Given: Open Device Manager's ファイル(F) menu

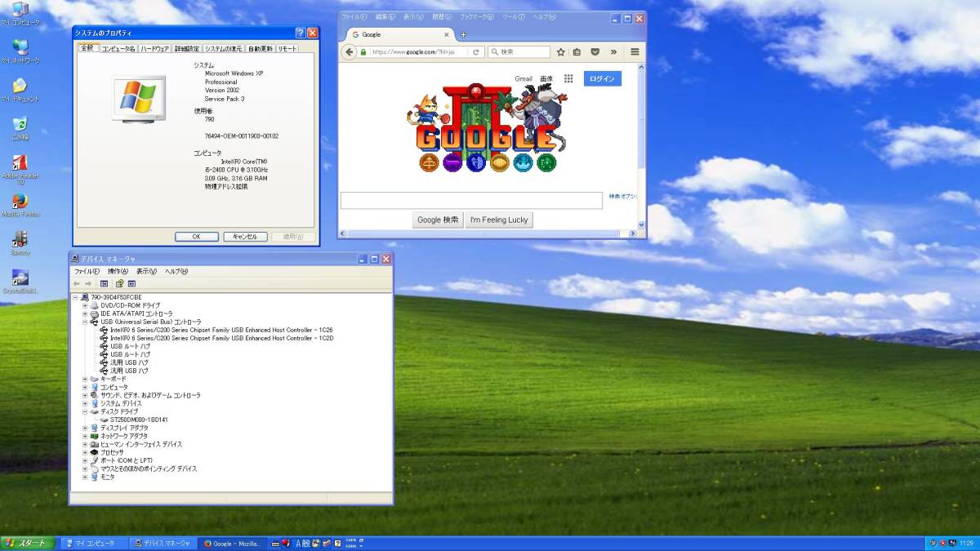Looking at the screenshot, I should click(x=87, y=271).
